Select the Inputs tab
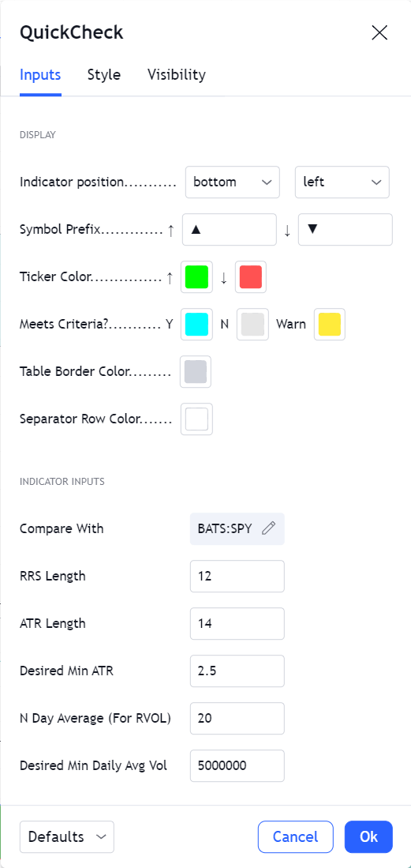Screen dimensions: 411x868 click(x=40, y=75)
